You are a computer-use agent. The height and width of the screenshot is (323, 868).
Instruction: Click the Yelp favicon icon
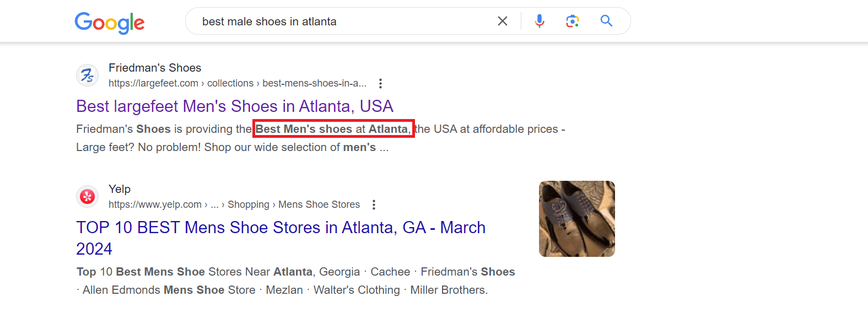[87, 197]
